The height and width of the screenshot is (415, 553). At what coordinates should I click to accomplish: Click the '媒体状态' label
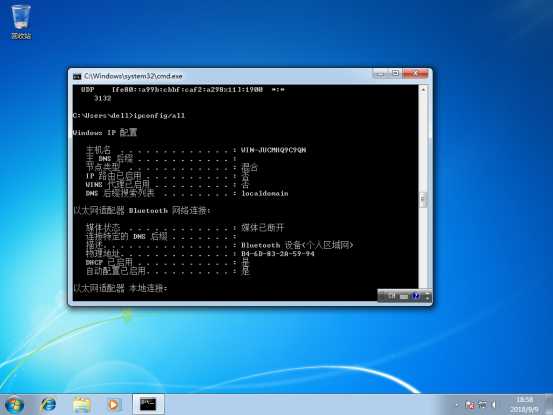point(103,228)
